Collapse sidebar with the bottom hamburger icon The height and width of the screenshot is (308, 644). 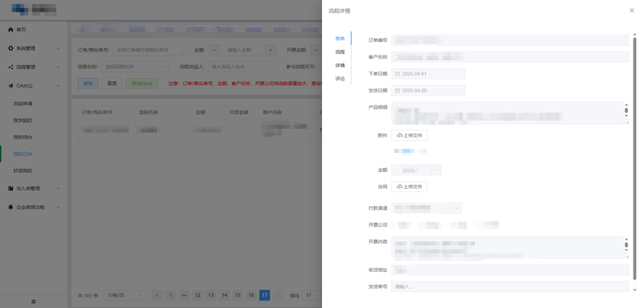click(x=33, y=302)
